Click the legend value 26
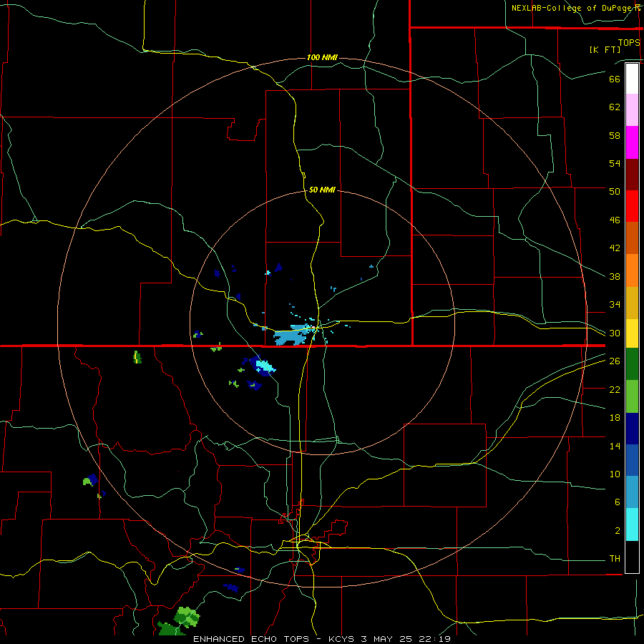This screenshot has height=644, width=644. click(x=615, y=361)
